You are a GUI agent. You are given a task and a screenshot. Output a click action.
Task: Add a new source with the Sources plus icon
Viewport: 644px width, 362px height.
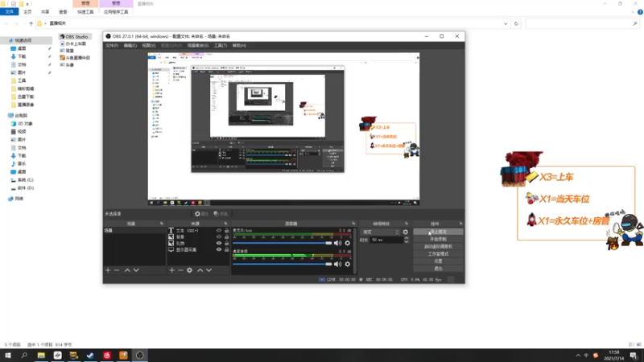(x=171, y=270)
